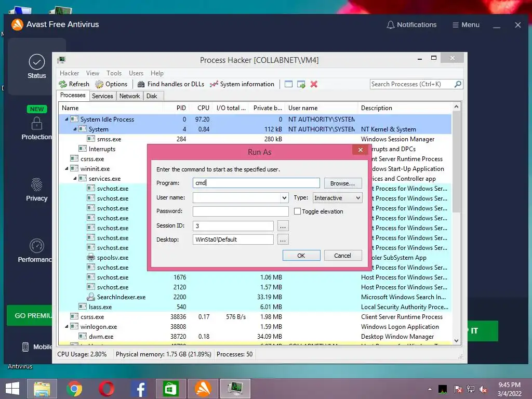Viewport: 532px width, 399px height.
Task: Switch to Avast from taskbar
Action: coord(203,389)
